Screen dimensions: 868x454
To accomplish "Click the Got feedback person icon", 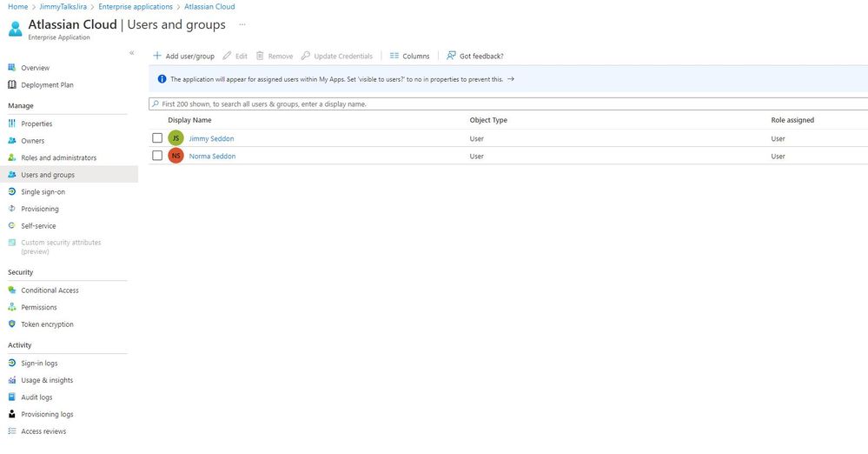I will [451, 56].
